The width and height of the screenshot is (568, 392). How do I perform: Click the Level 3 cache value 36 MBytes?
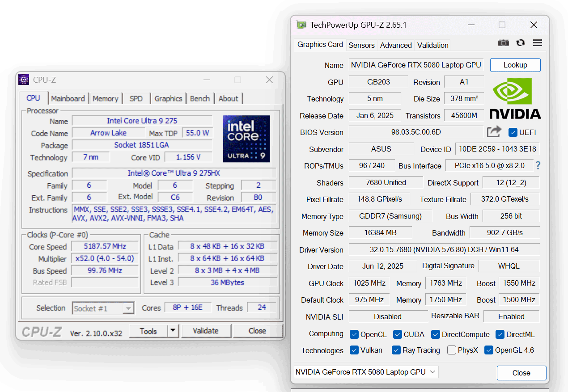point(228,282)
